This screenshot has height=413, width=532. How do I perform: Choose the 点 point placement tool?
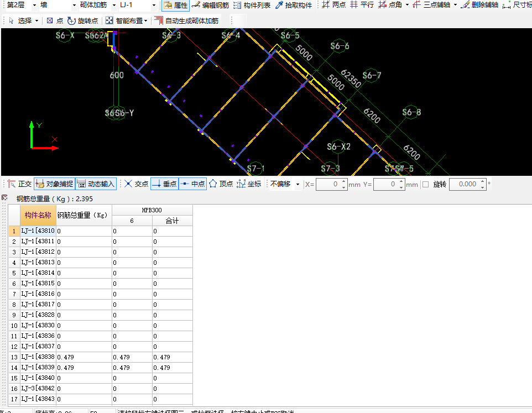pyautogui.click(x=55, y=20)
